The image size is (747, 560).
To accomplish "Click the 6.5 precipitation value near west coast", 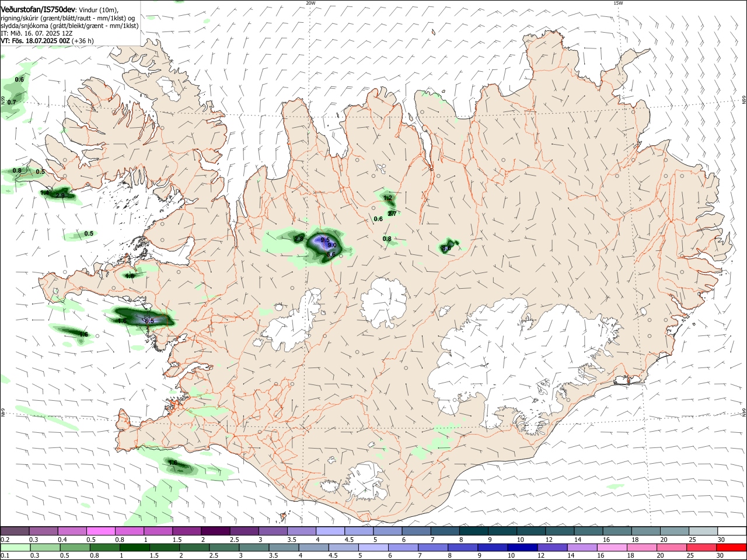I will click(x=149, y=321).
